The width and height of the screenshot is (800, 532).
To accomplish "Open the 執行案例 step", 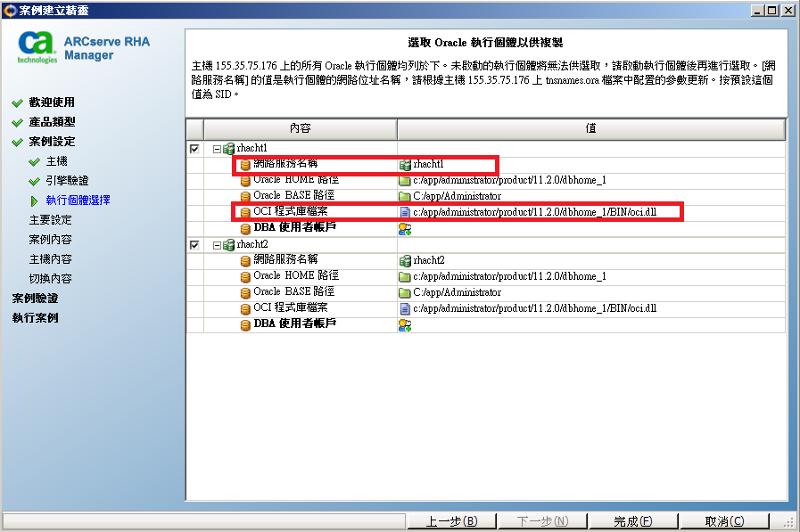I will pos(35,317).
